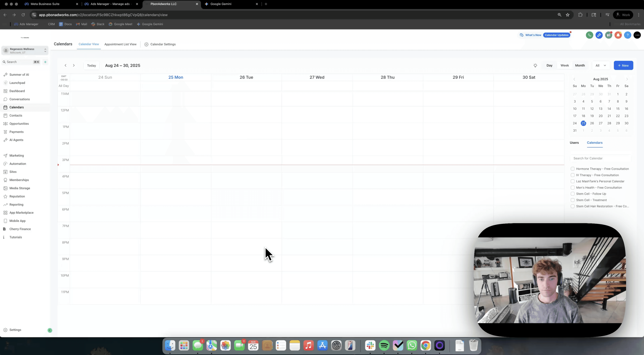Image resolution: width=644 pixels, height=355 pixels.
Task: Click the green phone dialer icon
Action: click(x=589, y=35)
